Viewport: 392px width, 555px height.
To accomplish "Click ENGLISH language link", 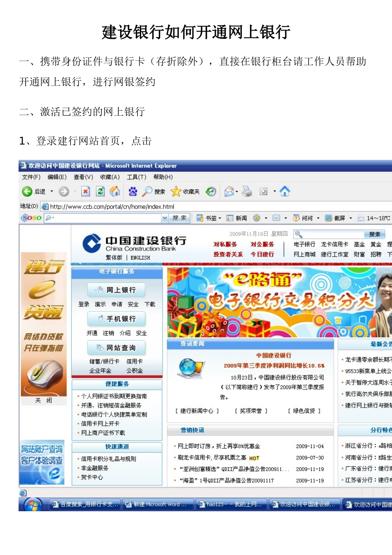I will (x=140, y=258).
